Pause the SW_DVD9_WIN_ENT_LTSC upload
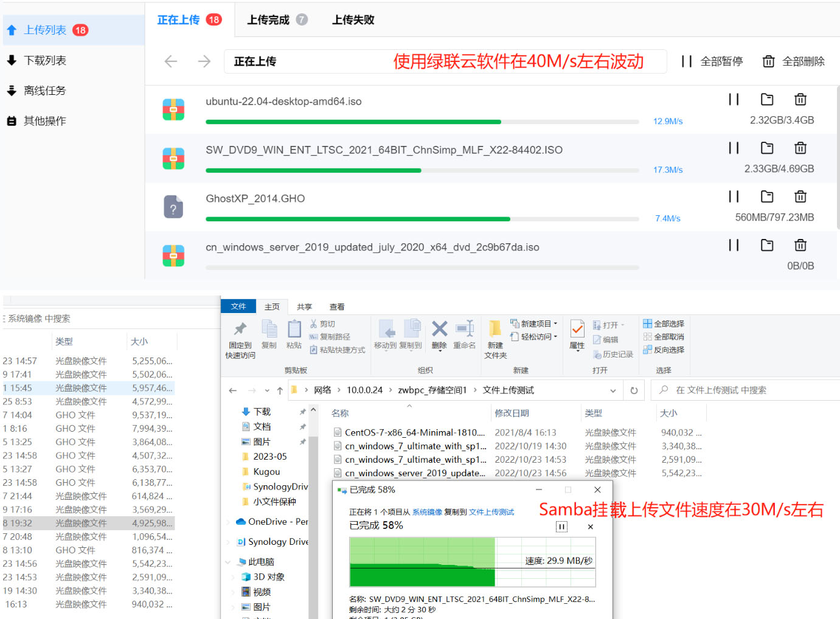This screenshot has width=840, height=619. [x=734, y=148]
